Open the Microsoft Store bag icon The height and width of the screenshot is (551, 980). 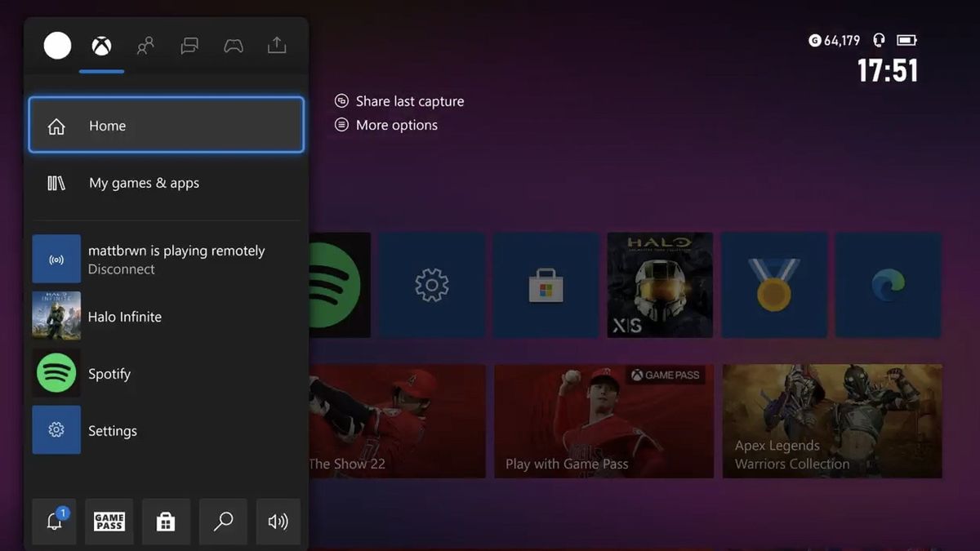click(166, 522)
